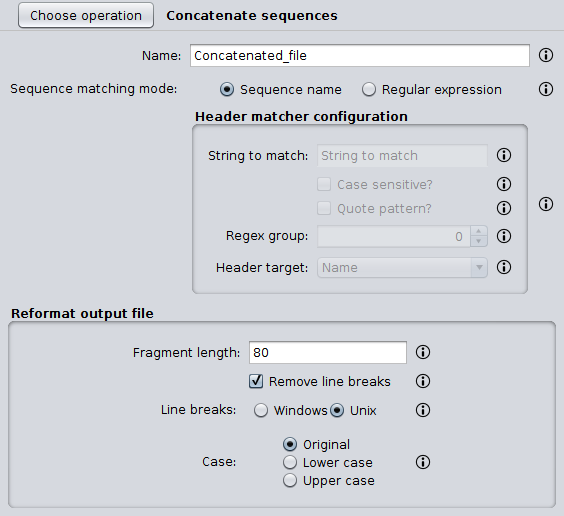Focus the Name text field
This screenshot has height=516, width=564.
(360, 55)
